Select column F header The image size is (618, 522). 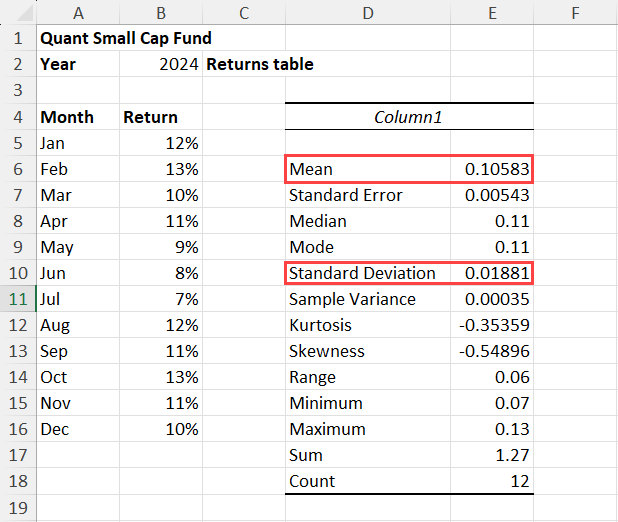(575, 13)
